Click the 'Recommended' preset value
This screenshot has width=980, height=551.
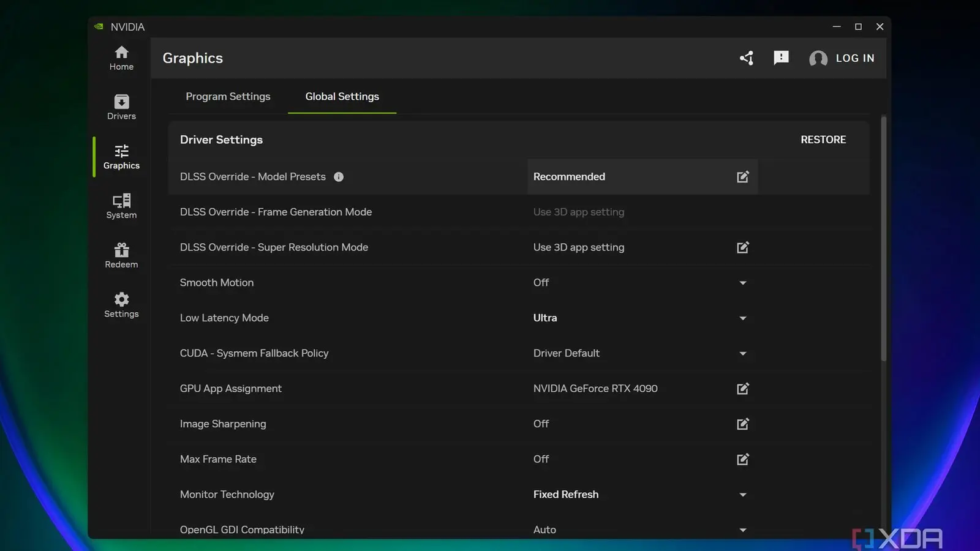pyautogui.click(x=569, y=177)
